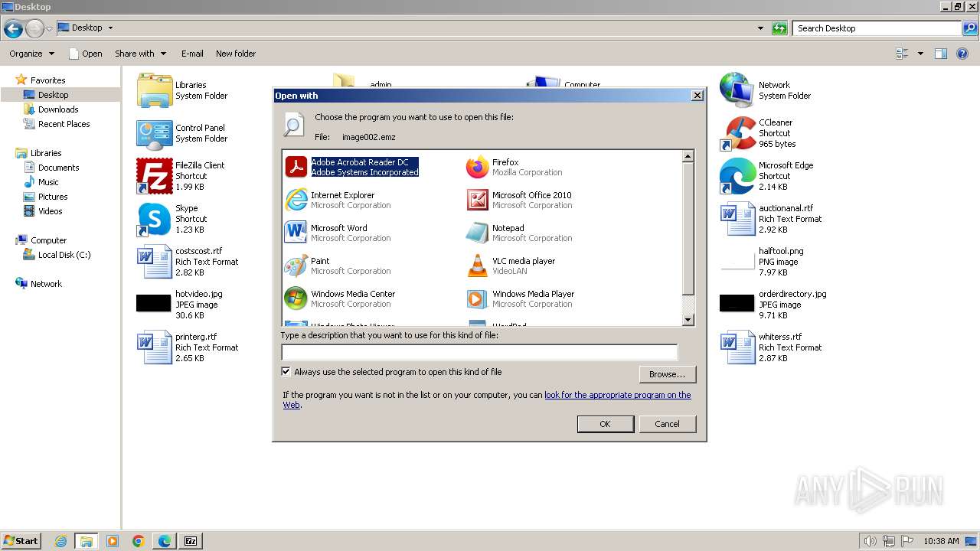The image size is (980, 551).
Task: Select whiterss.rtf file
Action: 772,347
